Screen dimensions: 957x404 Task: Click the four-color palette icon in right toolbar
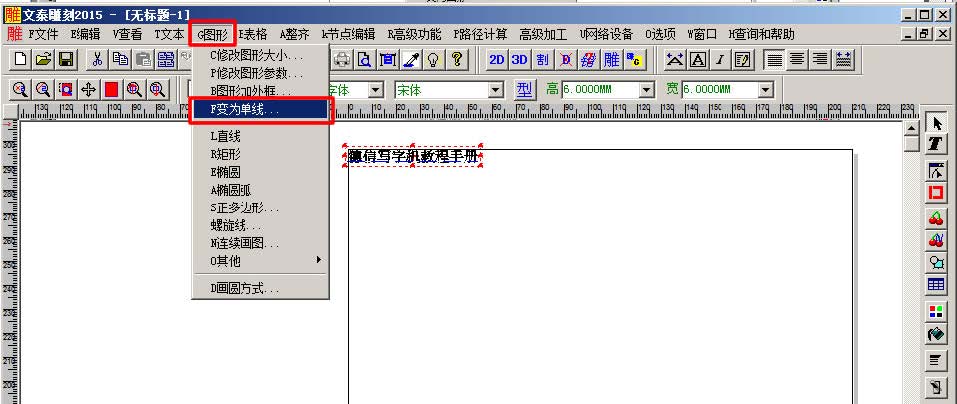coord(937,311)
